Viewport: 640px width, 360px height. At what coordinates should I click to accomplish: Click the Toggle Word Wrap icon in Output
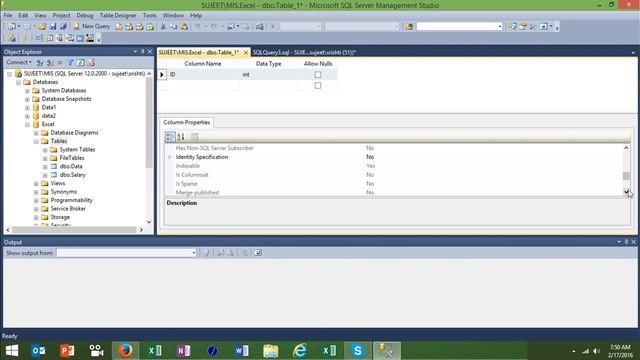[258, 253]
